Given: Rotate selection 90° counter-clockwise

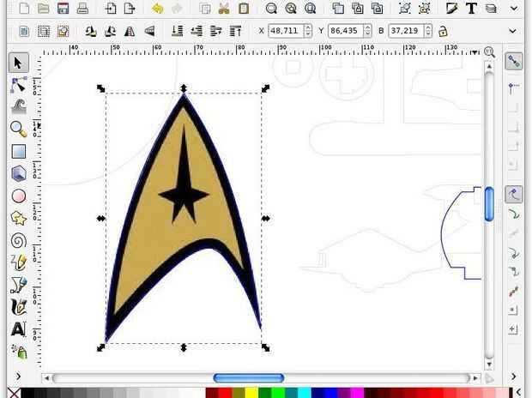Looking at the screenshot, I should [x=91, y=31].
